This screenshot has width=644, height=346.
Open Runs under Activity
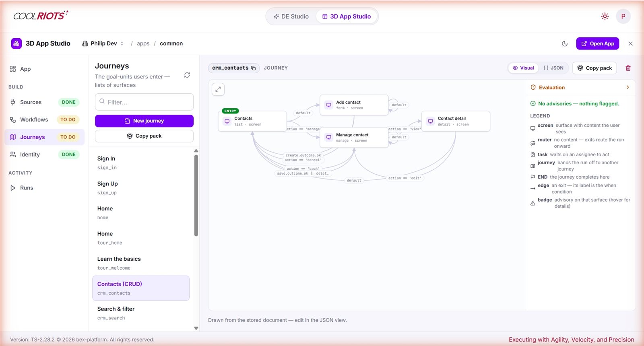coord(44,188)
